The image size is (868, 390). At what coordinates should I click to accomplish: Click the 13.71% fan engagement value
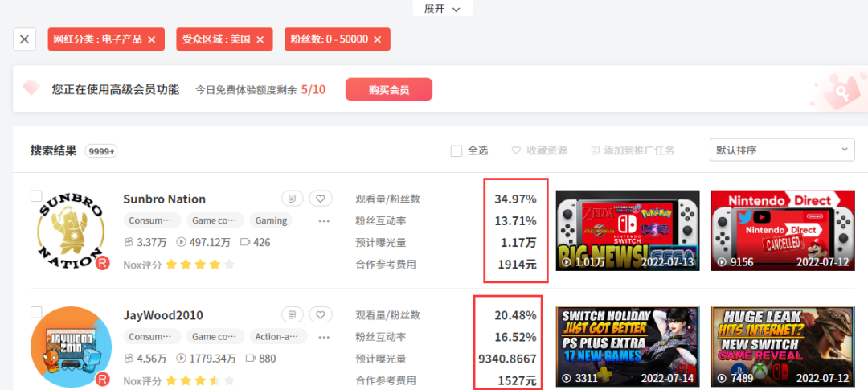pyautogui.click(x=515, y=221)
